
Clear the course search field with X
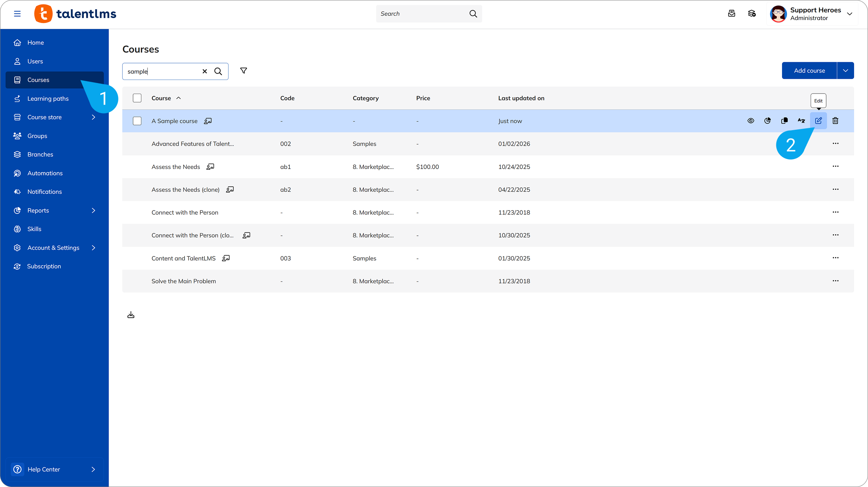coord(205,71)
